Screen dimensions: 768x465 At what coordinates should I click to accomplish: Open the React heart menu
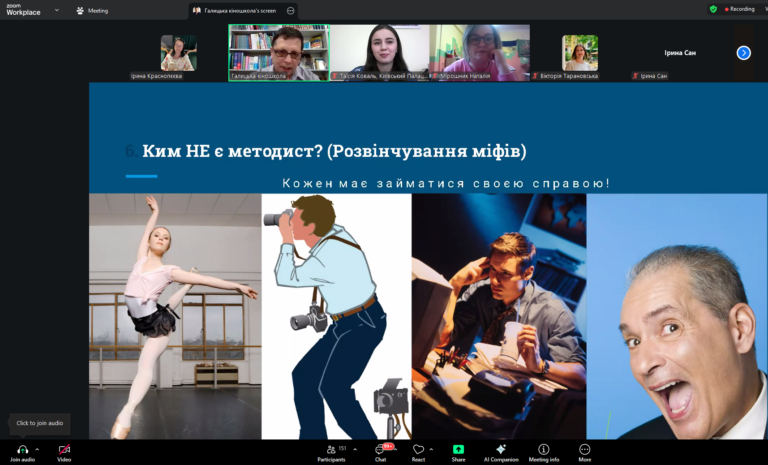click(418, 453)
